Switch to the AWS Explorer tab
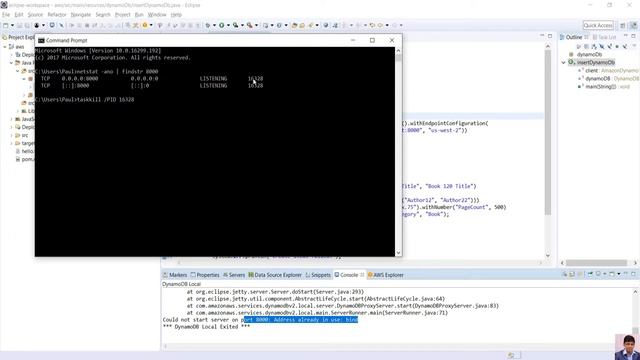This screenshot has width=640, height=360. pyautogui.click(x=386, y=275)
